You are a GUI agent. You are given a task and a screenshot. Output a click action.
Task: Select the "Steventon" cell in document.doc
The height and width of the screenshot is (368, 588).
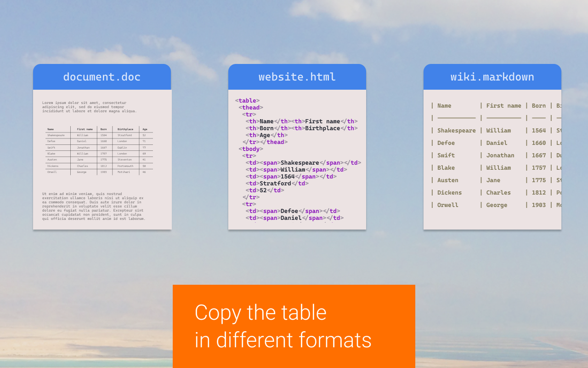click(124, 160)
